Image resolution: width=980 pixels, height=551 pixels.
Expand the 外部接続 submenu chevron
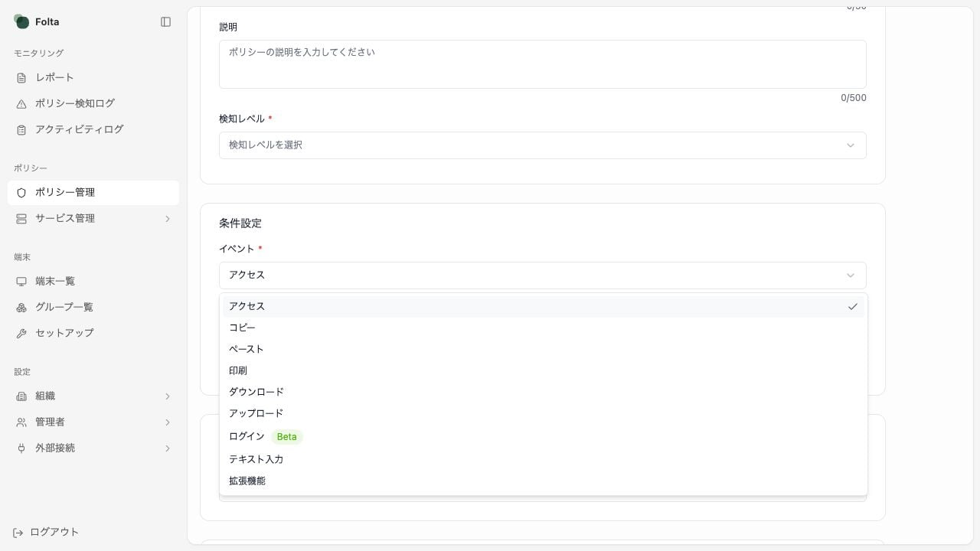pos(167,448)
